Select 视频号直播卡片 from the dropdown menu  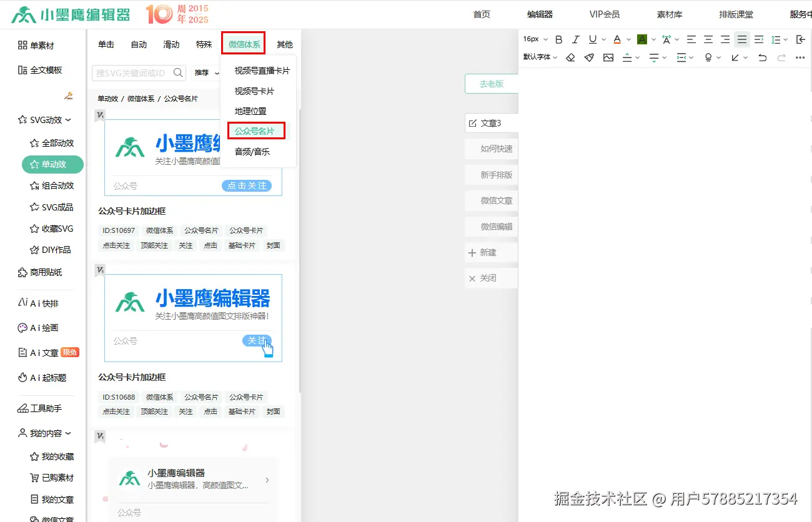[262, 71]
